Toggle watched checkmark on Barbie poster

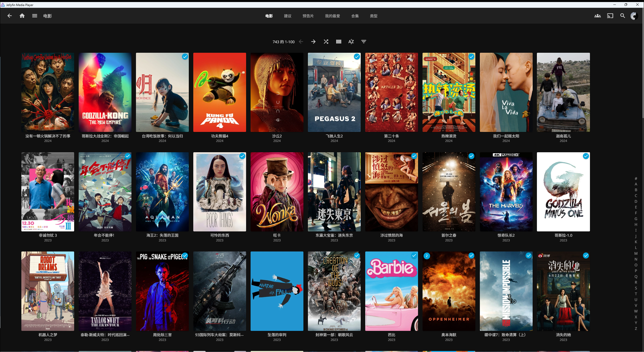pyautogui.click(x=414, y=256)
